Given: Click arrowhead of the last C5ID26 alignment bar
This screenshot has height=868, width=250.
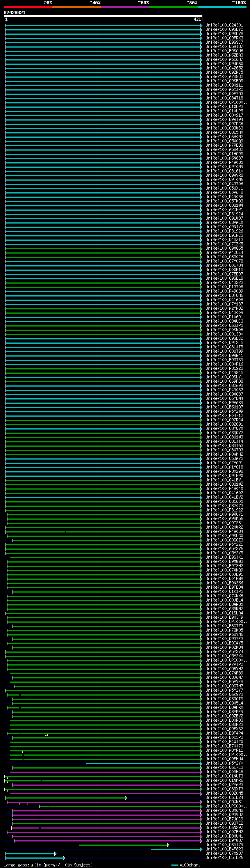Looking at the screenshot, I should pyautogui.click(x=64, y=858).
